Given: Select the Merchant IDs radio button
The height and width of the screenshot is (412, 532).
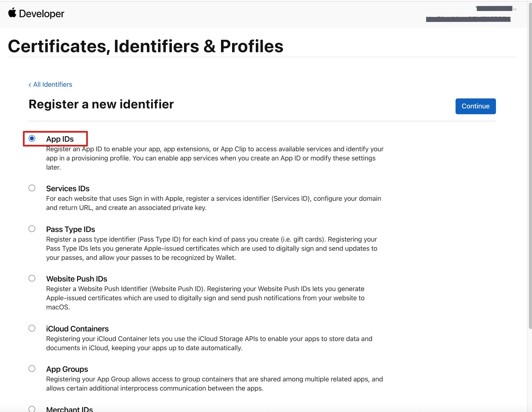Looking at the screenshot, I should [x=32, y=409].
